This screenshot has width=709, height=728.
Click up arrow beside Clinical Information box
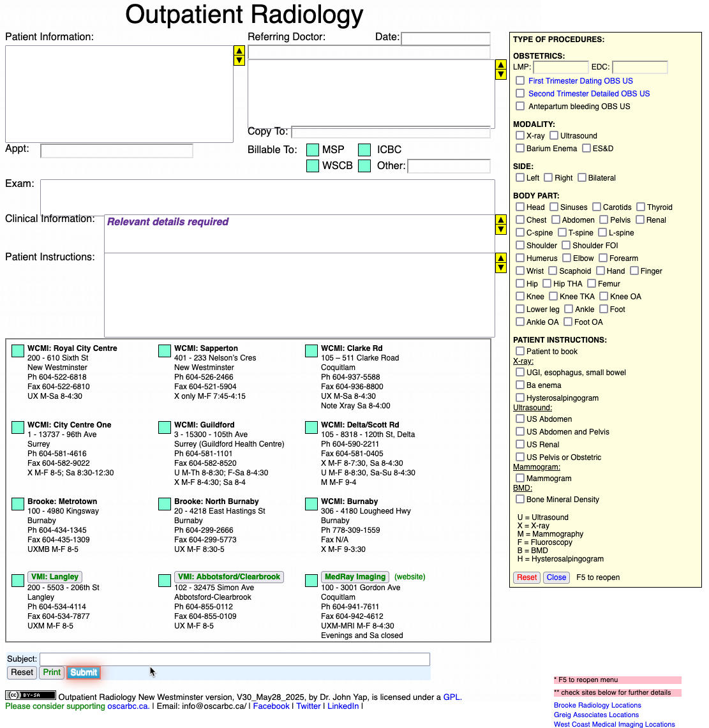tap(500, 220)
